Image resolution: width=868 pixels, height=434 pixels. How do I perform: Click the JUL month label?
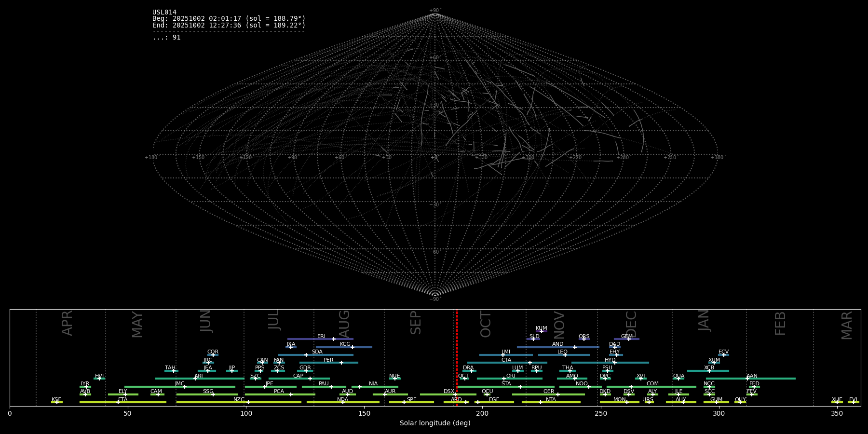[274, 320]
